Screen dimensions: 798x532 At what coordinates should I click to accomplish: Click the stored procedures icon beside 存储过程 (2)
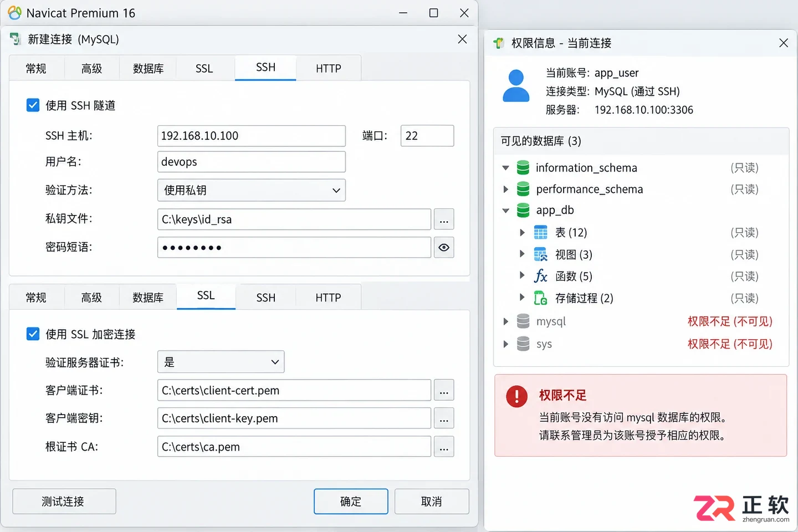tap(540, 298)
